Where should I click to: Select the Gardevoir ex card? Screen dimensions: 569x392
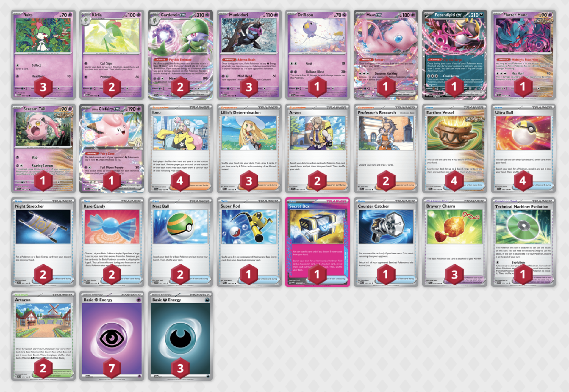click(180, 54)
